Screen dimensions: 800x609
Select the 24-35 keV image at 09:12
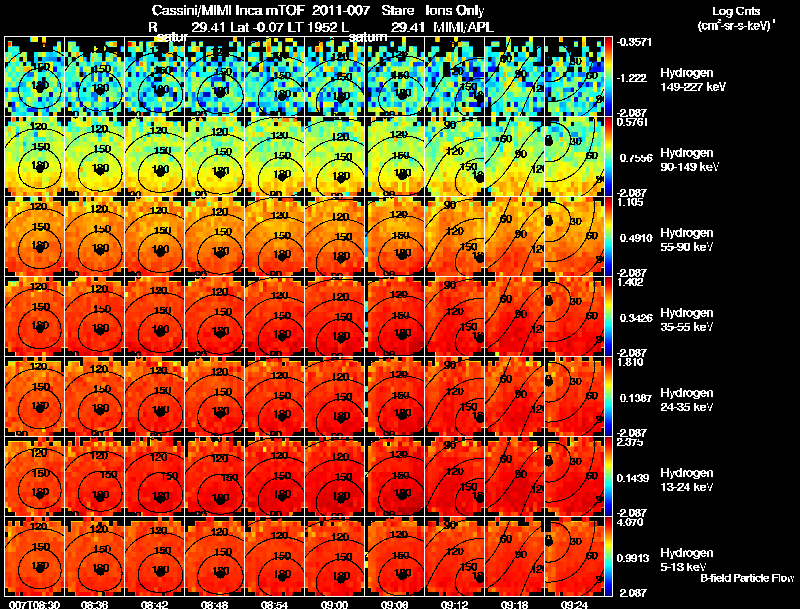[x=455, y=396]
